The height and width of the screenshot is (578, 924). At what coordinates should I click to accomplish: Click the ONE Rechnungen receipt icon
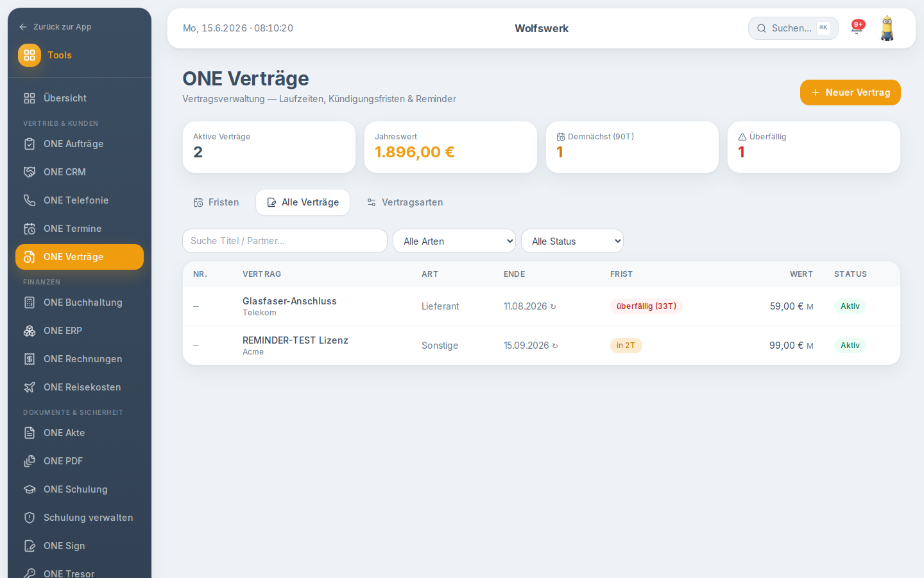coord(30,359)
